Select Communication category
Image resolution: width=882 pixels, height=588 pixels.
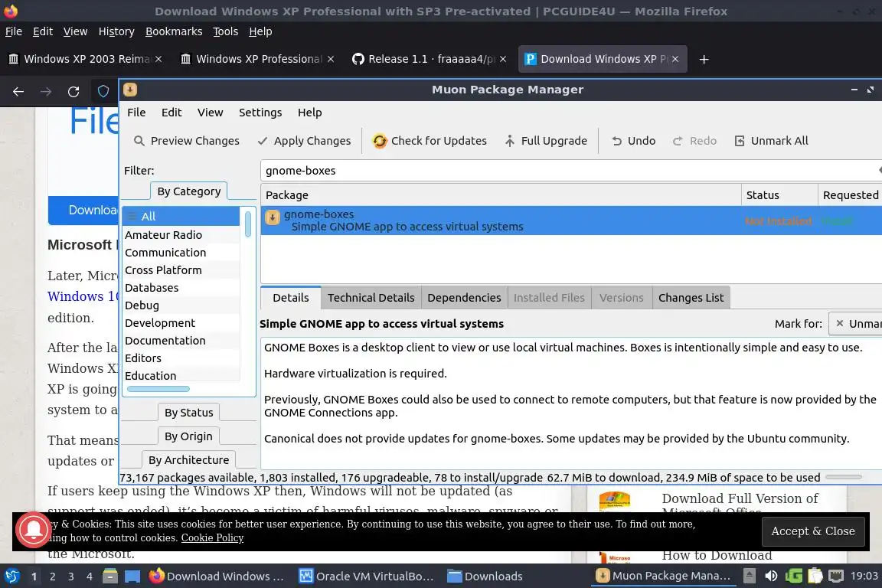click(x=181, y=252)
